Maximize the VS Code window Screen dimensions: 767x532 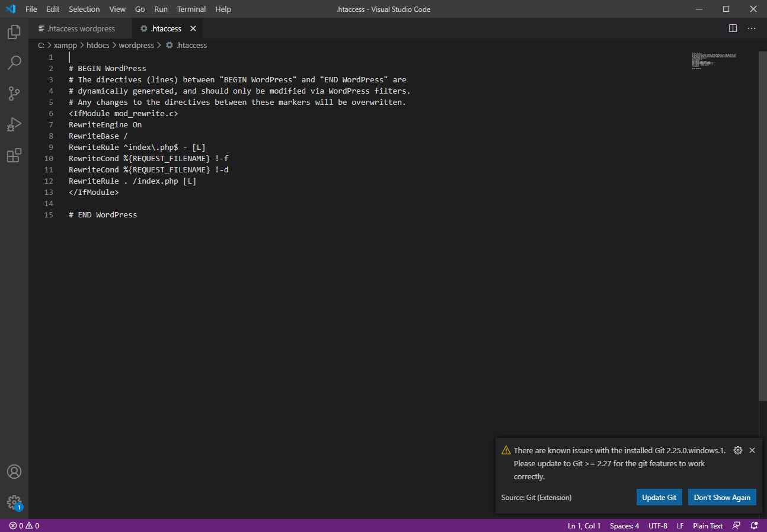[x=726, y=9]
